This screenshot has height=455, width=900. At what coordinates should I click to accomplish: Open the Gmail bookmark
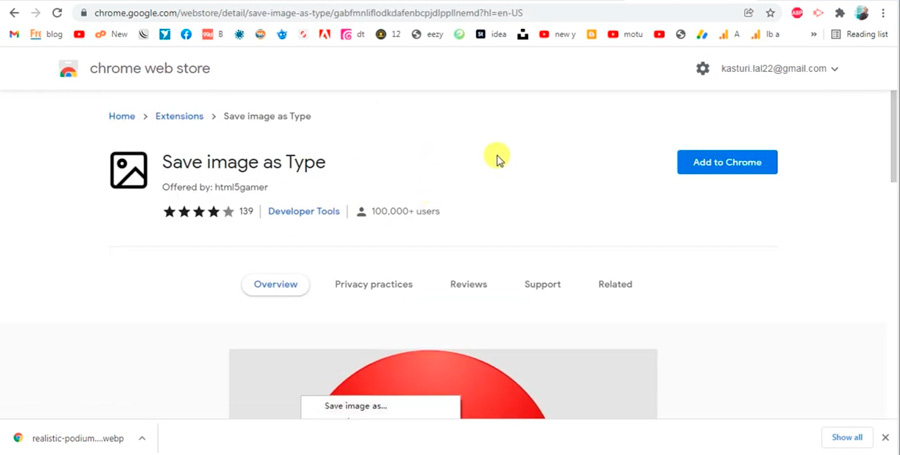14,34
